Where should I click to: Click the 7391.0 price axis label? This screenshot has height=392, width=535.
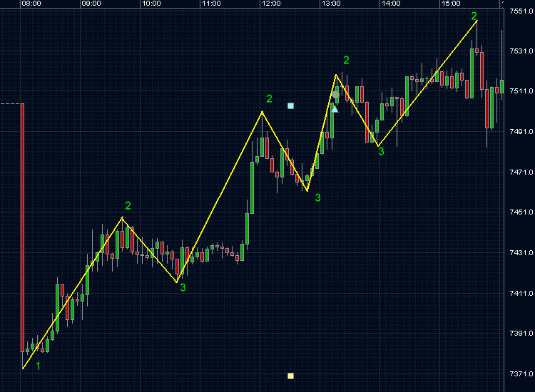[521, 333]
